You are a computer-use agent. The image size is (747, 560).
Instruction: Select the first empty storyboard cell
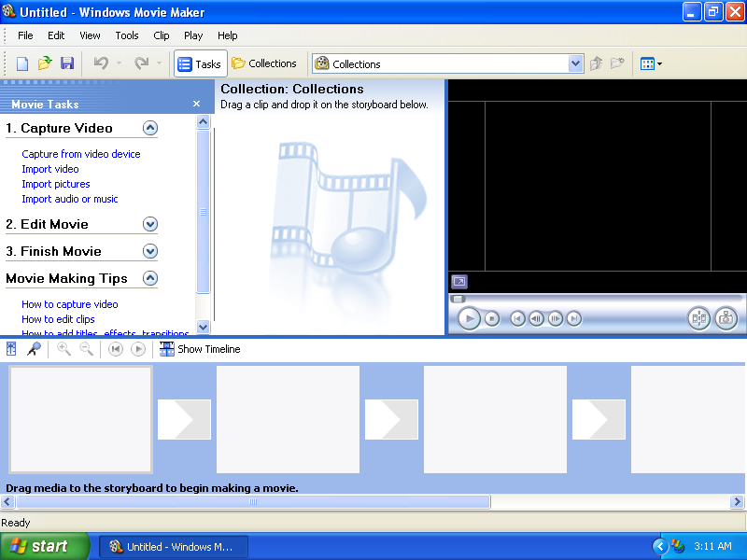pos(81,419)
